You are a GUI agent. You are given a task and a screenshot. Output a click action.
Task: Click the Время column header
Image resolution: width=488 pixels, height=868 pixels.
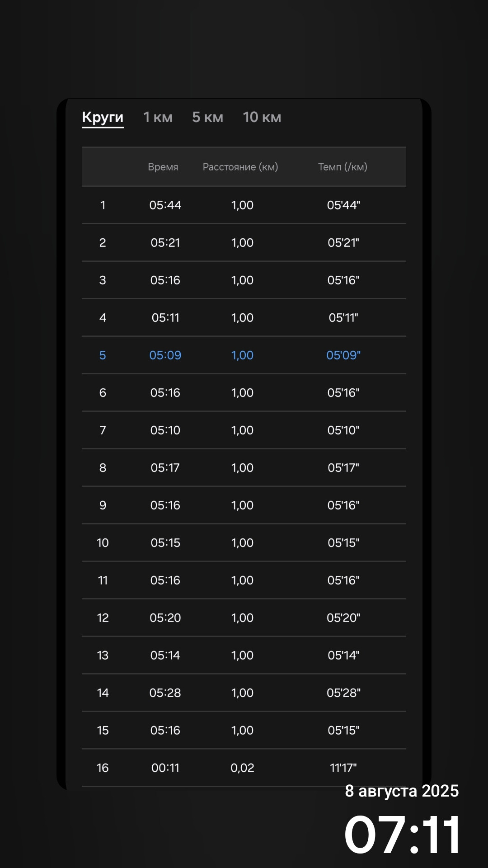click(x=163, y=167)
